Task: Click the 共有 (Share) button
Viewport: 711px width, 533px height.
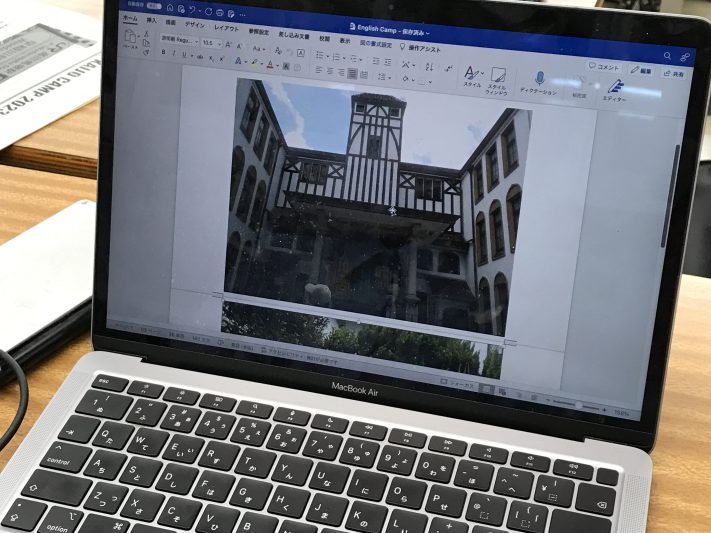Action: point(674,73)
